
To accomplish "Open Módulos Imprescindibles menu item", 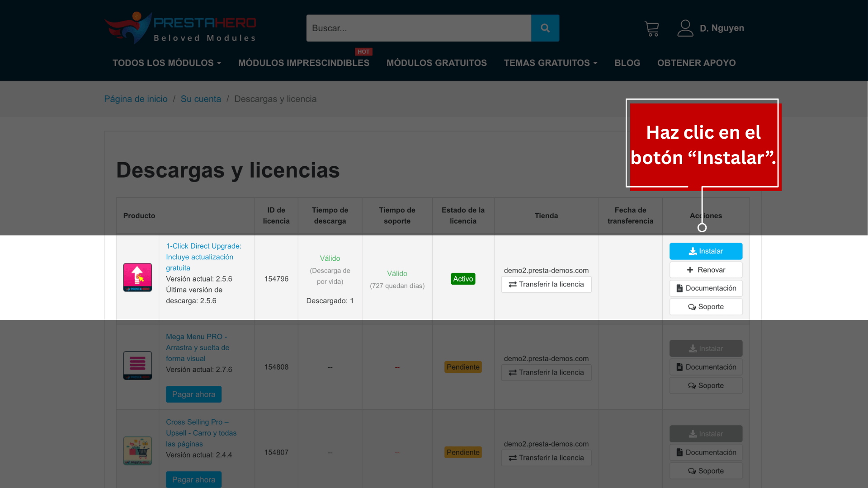I will (303, 63).
